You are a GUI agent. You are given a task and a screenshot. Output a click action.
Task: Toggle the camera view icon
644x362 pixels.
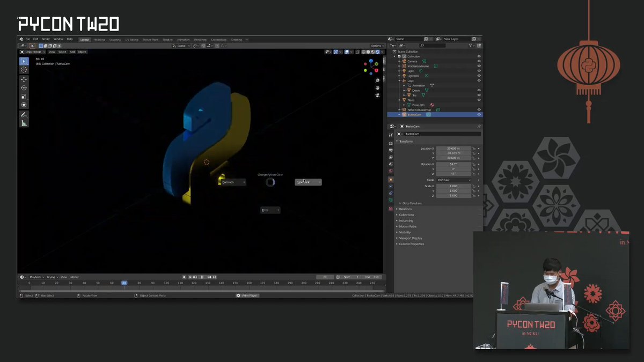[378, 95]
